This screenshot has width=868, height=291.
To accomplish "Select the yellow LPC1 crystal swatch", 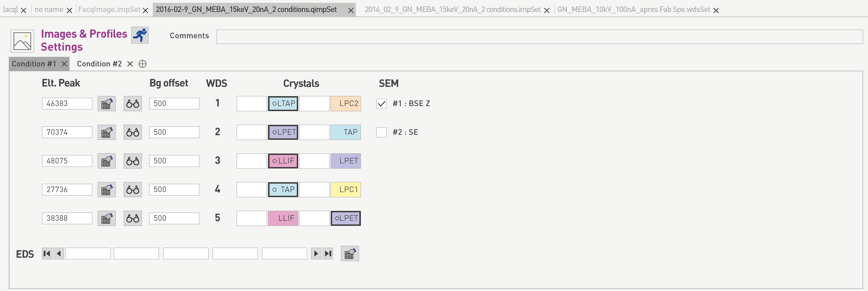I will tap(345, 189).
